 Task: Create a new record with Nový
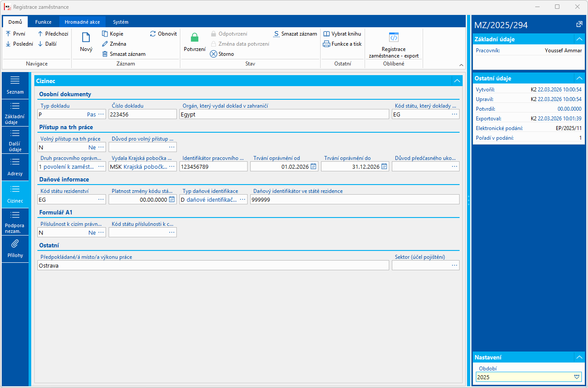[x=86, y=42]
